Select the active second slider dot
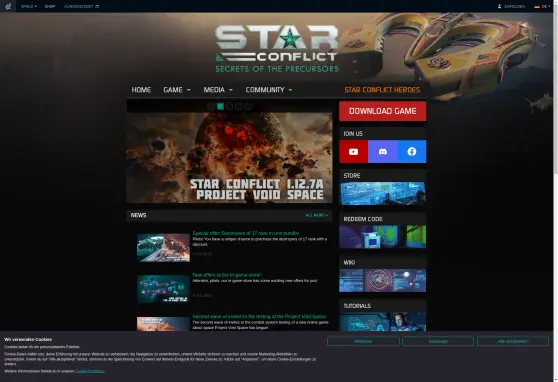This screenshot has width=558, height=382. click(x=220, y=106)
